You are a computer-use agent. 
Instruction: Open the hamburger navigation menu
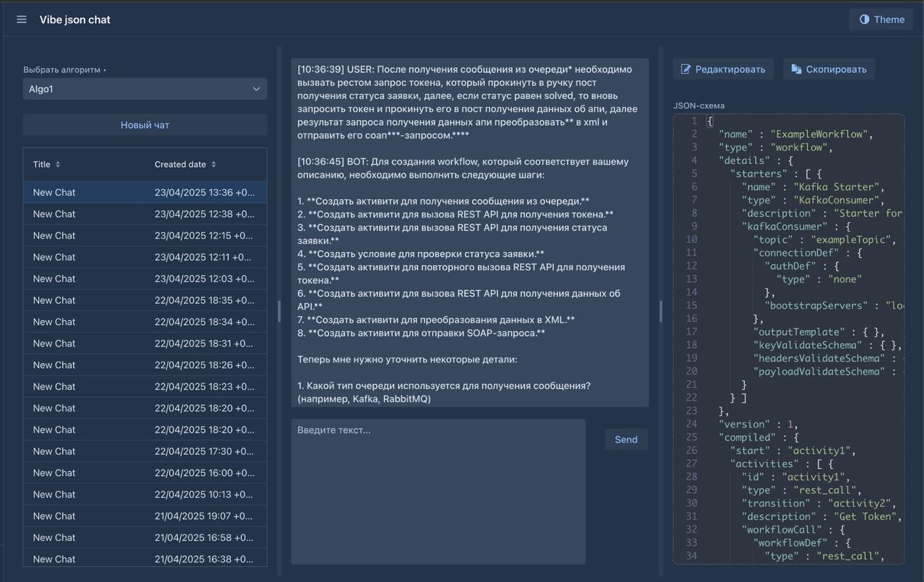click(22, 19)
